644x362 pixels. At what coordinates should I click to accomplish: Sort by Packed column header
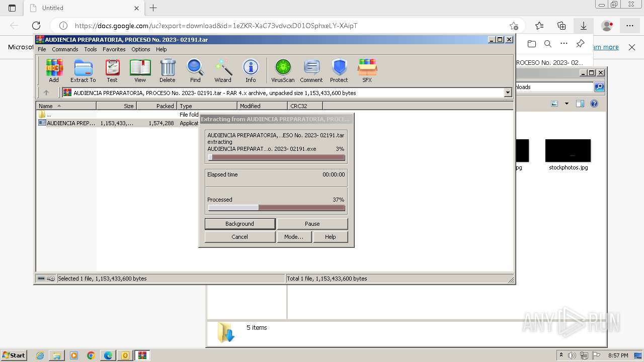(157, 106)
